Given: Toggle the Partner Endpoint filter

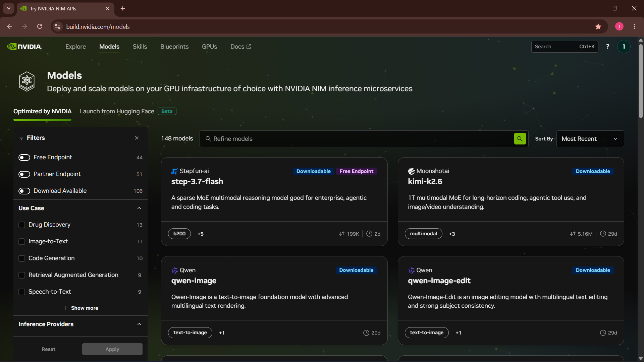Looking at the screenshot, I should click(24, 174).
